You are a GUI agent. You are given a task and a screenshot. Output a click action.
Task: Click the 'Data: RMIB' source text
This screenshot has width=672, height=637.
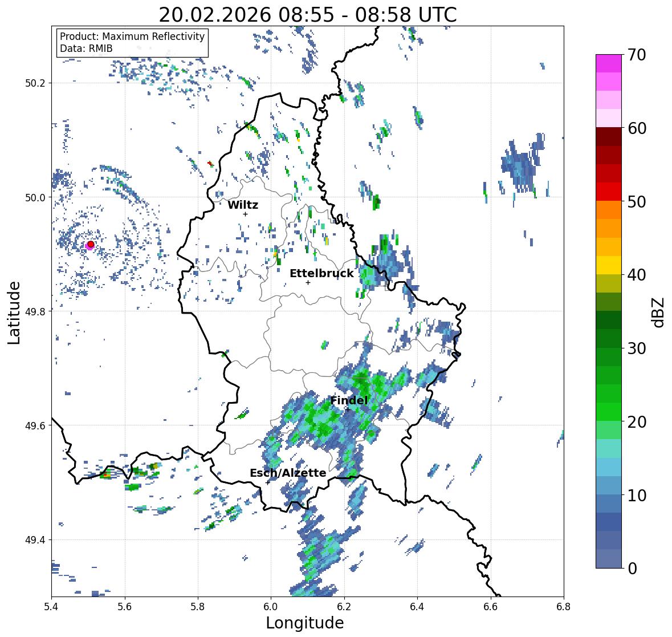[x=86, y=48]
